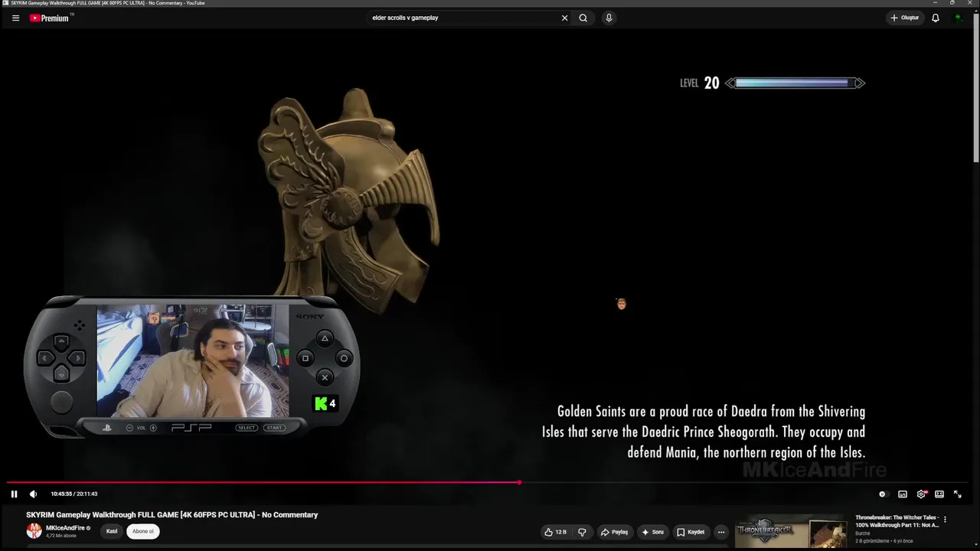
Task: Save the video with Kaydet
Action: pos(691,532)
